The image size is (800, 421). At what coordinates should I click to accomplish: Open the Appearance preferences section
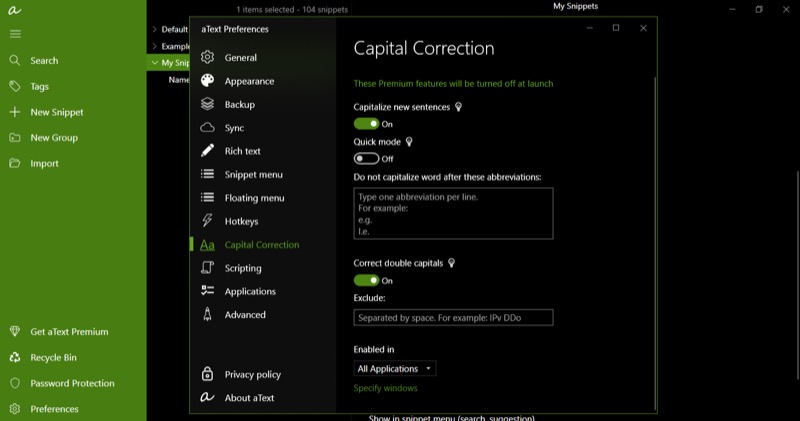coord(249,81)
